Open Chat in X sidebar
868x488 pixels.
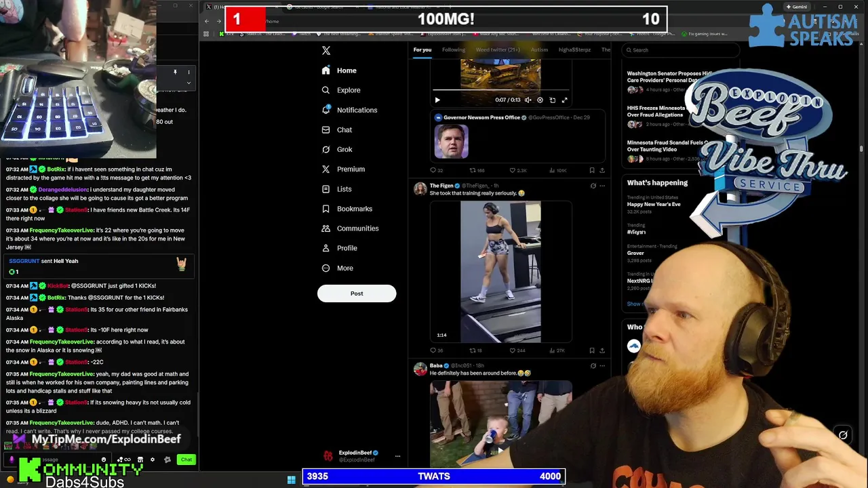tap(336, 129)
